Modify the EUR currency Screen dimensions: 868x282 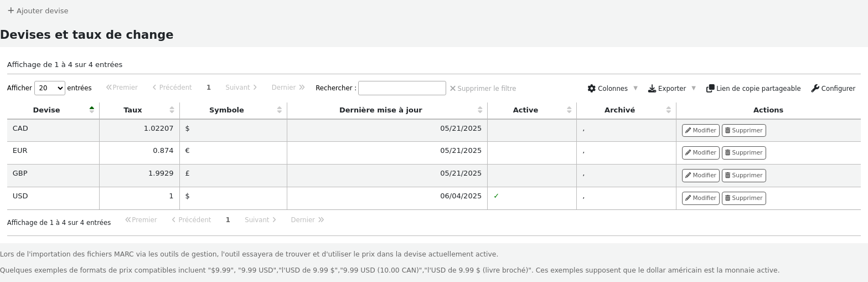pos(701,152)
